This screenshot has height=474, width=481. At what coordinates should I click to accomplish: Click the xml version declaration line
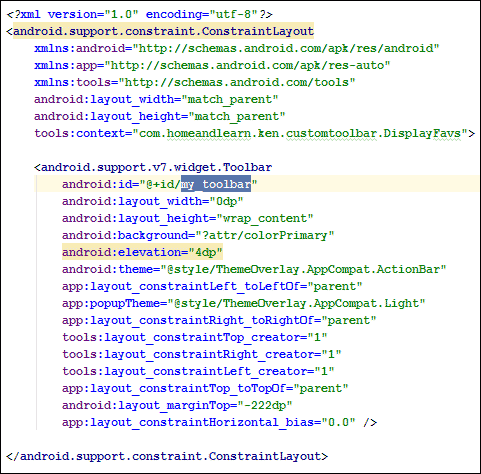point(139,14)
